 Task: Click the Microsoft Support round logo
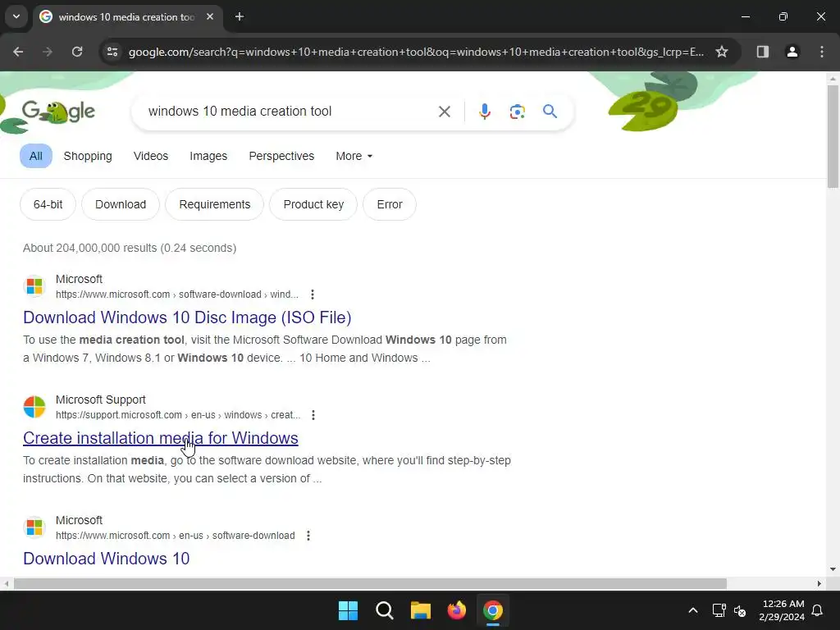point(34,407)
